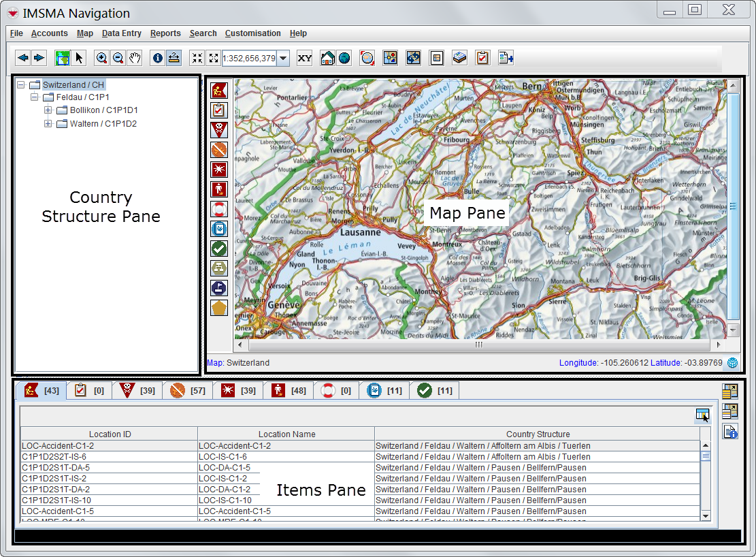Screen dimensions: 756x557
Task: Click the map horizontal scrollbar thumb
Action: coord(478,345)
